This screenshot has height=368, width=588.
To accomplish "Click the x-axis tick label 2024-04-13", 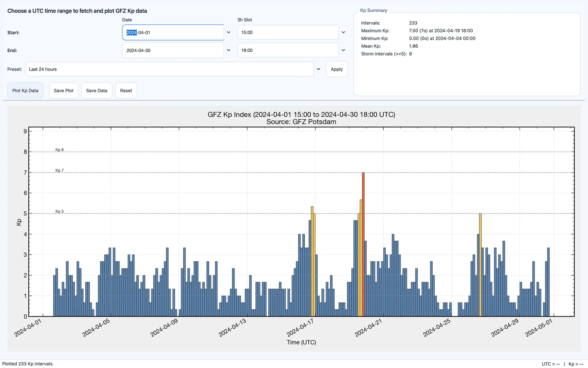I will [232, 328].
